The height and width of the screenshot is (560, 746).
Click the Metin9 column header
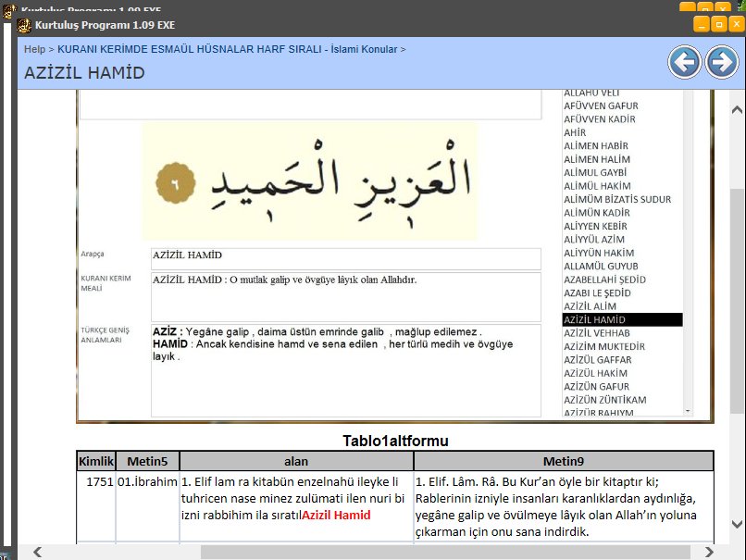pos(563,461)
